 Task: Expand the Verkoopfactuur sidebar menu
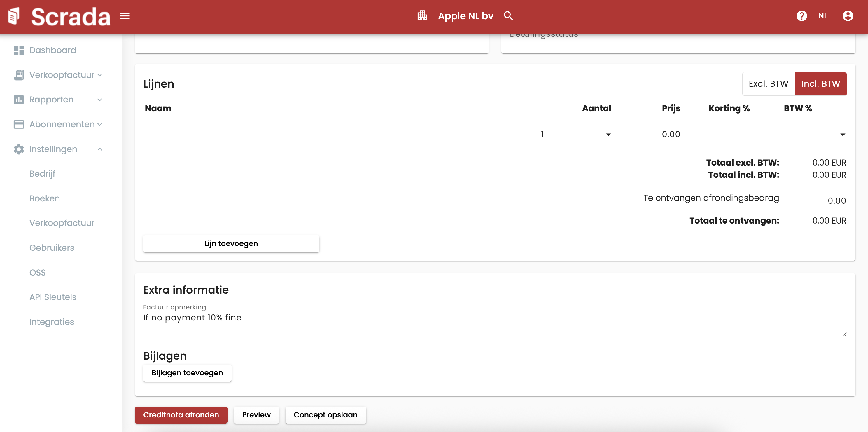[x=62, y=75]
